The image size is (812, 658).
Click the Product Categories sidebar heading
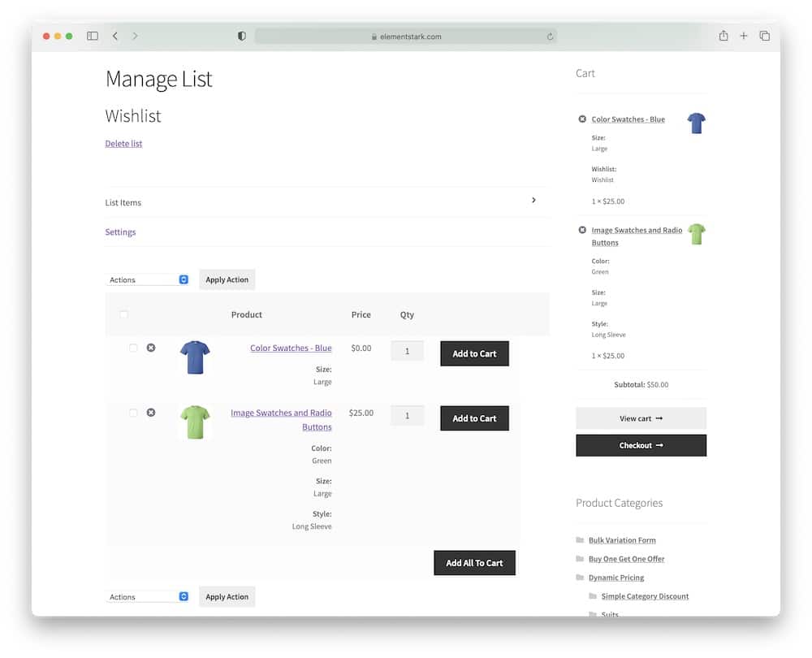click(620, 503)
